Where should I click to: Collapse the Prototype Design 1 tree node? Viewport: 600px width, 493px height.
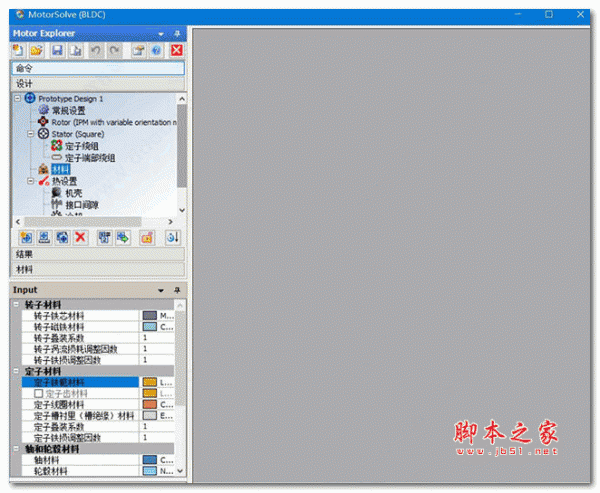click(x=18, y=98)
